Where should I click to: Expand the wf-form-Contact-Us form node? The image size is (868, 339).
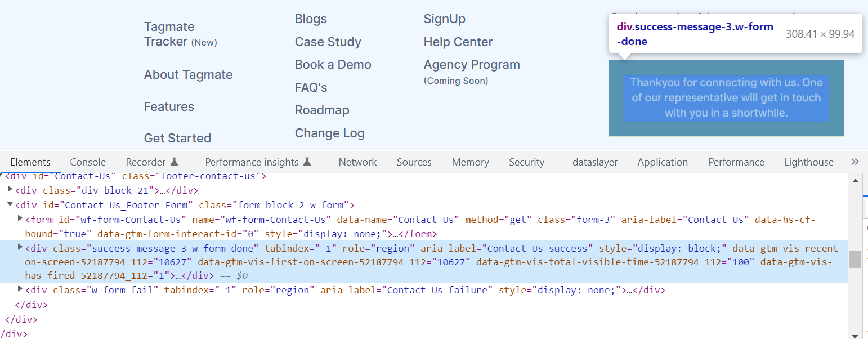[x=20, y=218]
